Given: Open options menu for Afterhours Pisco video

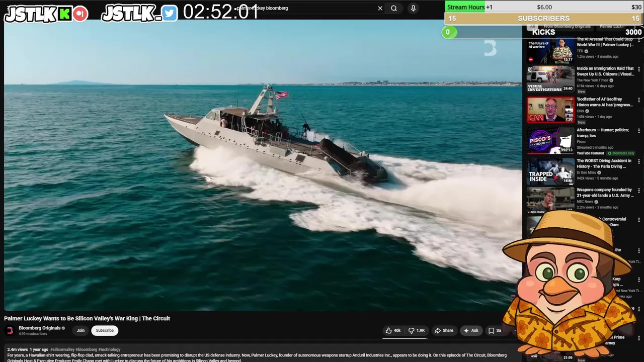Looking at the screenshot, I should (639, 131).
